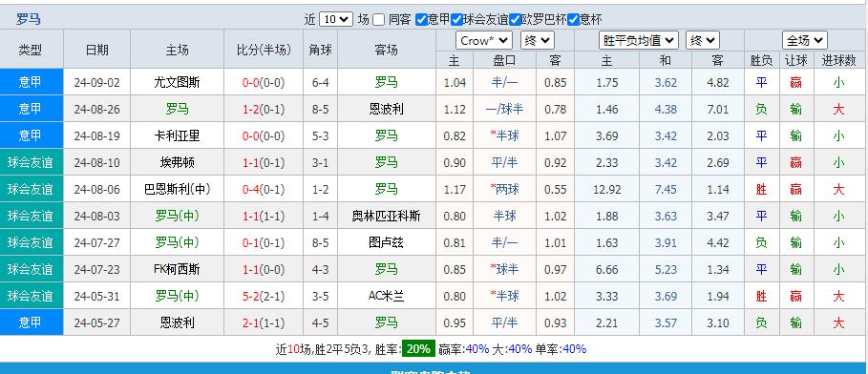
Task: Click the 赢 handicap result on 24-08-10
Action: tap(796, 162)
